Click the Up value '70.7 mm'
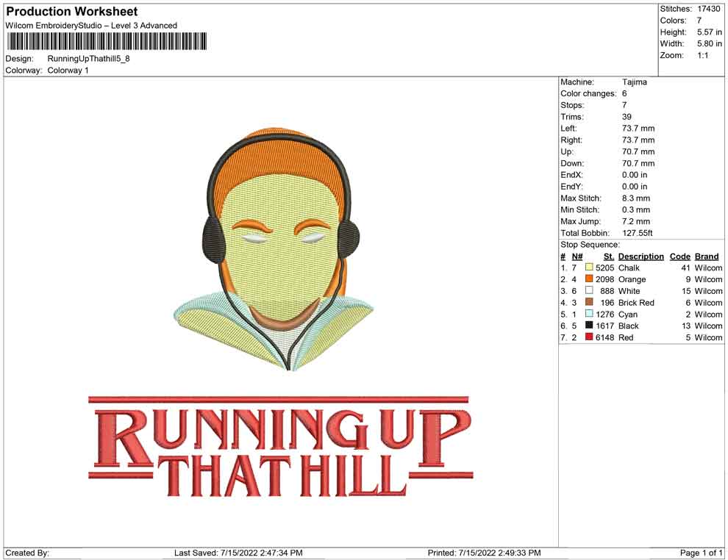This screenshot has width=728, height=560. [x=638, y=151]
